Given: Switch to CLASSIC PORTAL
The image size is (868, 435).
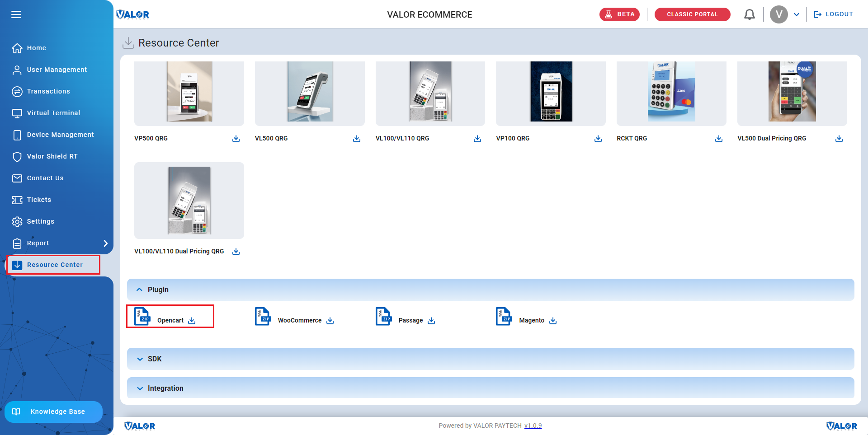Looking at the screenshot, I should pos(692,14).
